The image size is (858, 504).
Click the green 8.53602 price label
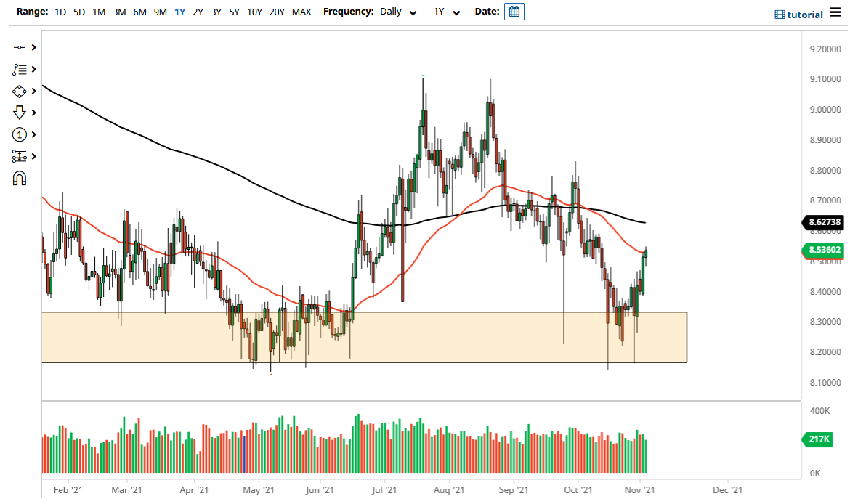coord(824,251)
